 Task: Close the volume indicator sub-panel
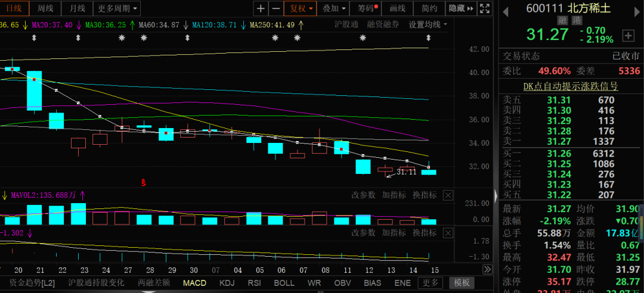[448, 195]
